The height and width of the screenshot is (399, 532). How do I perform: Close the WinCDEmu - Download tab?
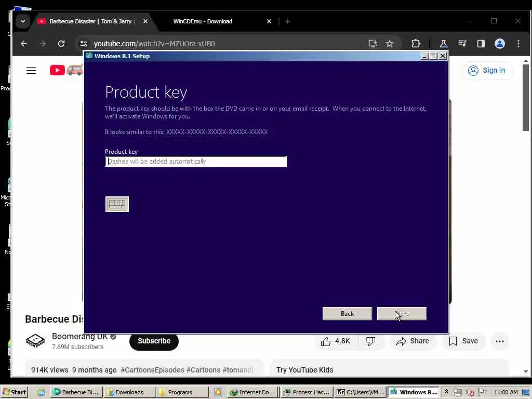pyautogui.click(x=269, y=21)
